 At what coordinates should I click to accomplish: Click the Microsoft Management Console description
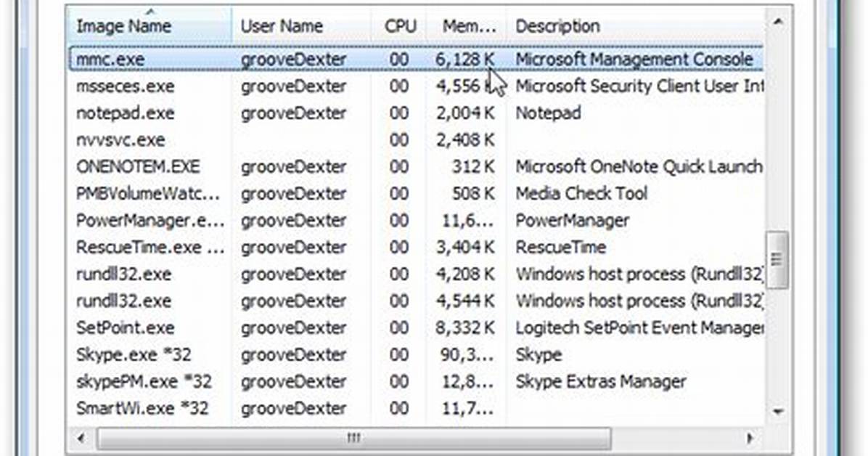click(634, 60)
